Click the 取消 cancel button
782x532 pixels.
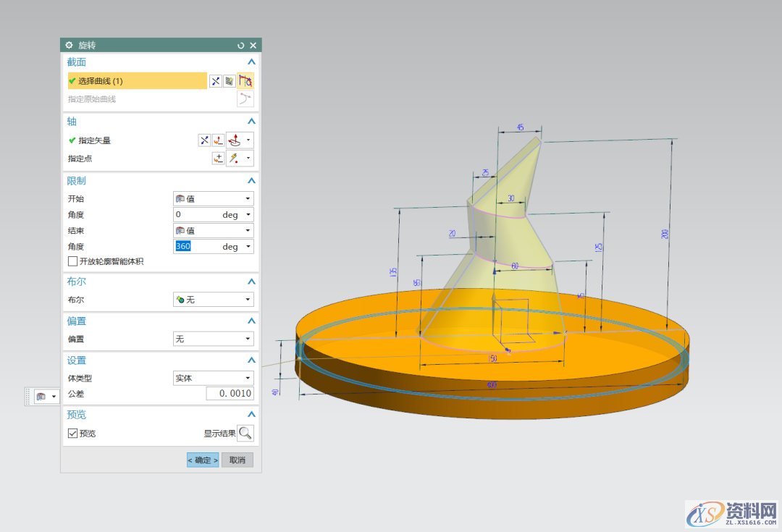pyautogui.click(x=237, y=460)
